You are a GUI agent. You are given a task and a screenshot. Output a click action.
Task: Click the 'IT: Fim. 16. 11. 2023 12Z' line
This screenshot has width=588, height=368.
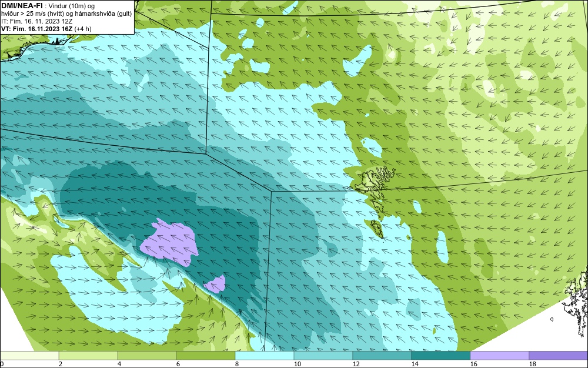point(36,21)
